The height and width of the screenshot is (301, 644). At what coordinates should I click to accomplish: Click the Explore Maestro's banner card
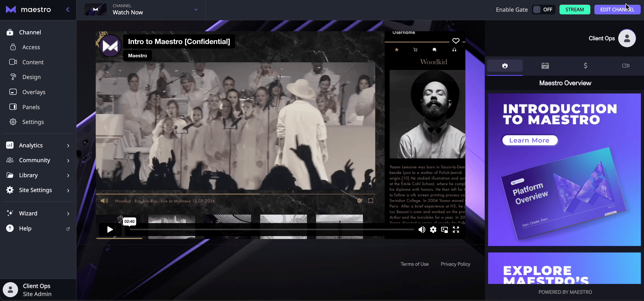(x=564, y=268)
